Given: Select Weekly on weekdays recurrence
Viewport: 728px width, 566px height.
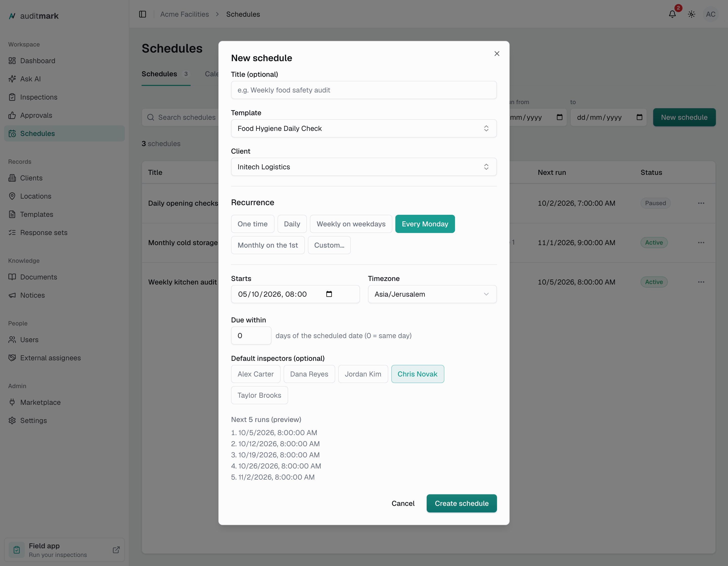Looking at the screenshot, I should 351,224.
